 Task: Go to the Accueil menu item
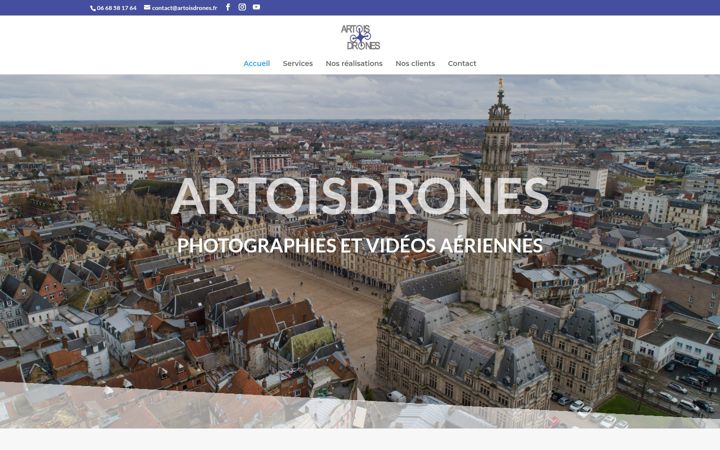click(257, 63)
